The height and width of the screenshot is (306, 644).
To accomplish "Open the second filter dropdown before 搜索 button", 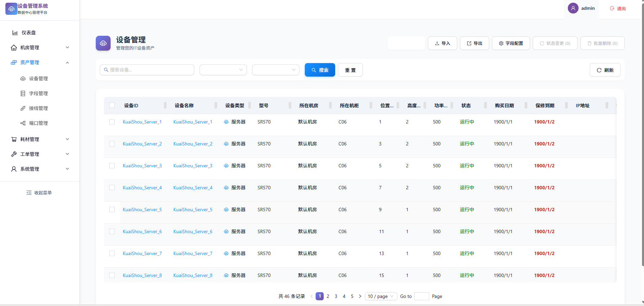I will [x=276, y=70].
